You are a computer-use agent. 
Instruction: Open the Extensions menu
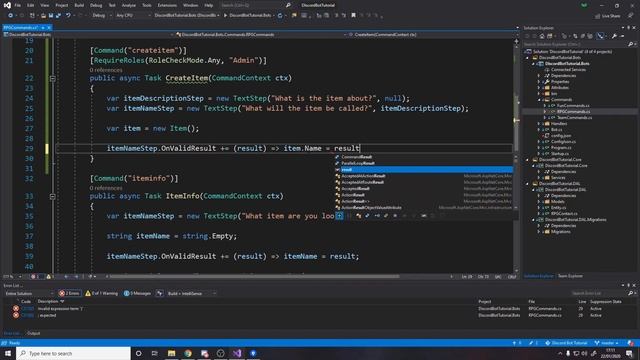click(167, 5)
